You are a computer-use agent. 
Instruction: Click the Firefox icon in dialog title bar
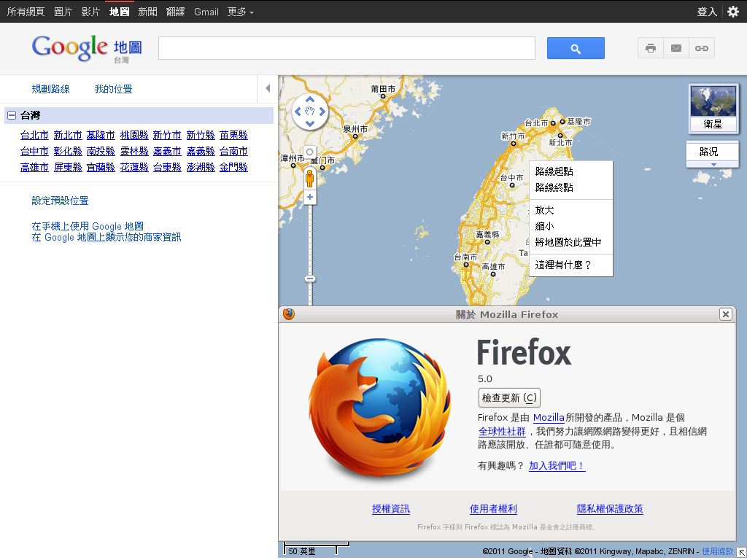(289, 314)
